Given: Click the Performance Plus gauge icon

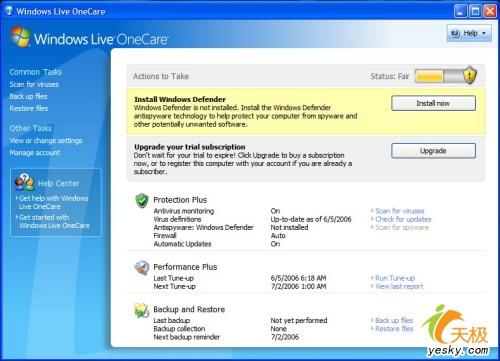Looking at the screenshot, I should coord(142,268).
